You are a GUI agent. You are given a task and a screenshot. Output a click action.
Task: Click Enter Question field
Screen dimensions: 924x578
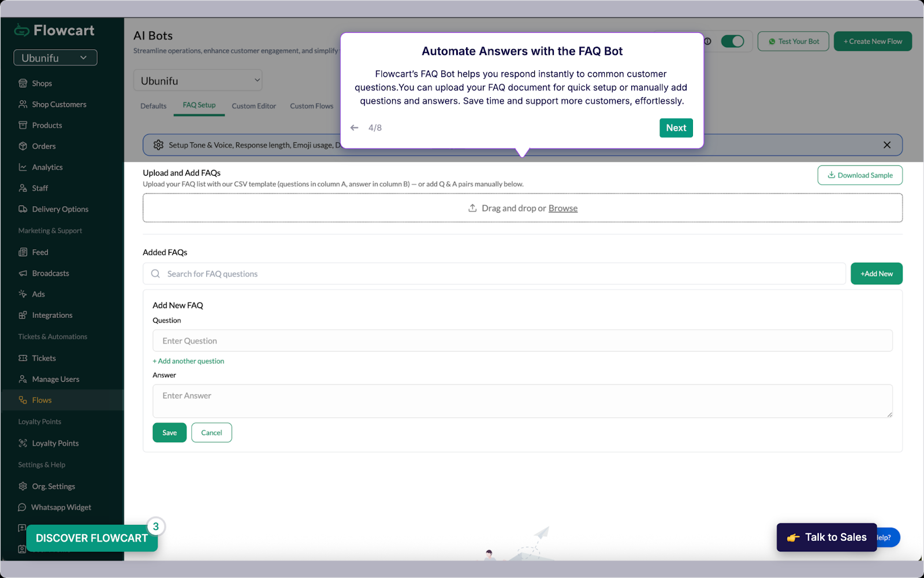click(523, 340)
